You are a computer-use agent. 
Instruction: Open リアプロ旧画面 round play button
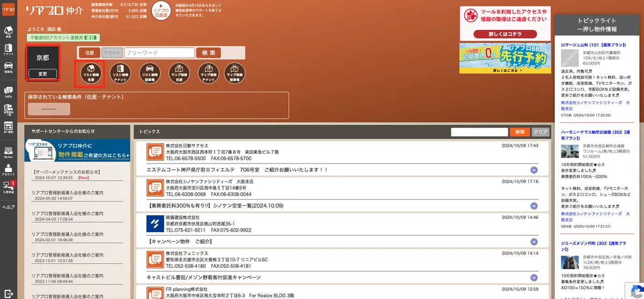pyautogui.click(x=161, y=11)
